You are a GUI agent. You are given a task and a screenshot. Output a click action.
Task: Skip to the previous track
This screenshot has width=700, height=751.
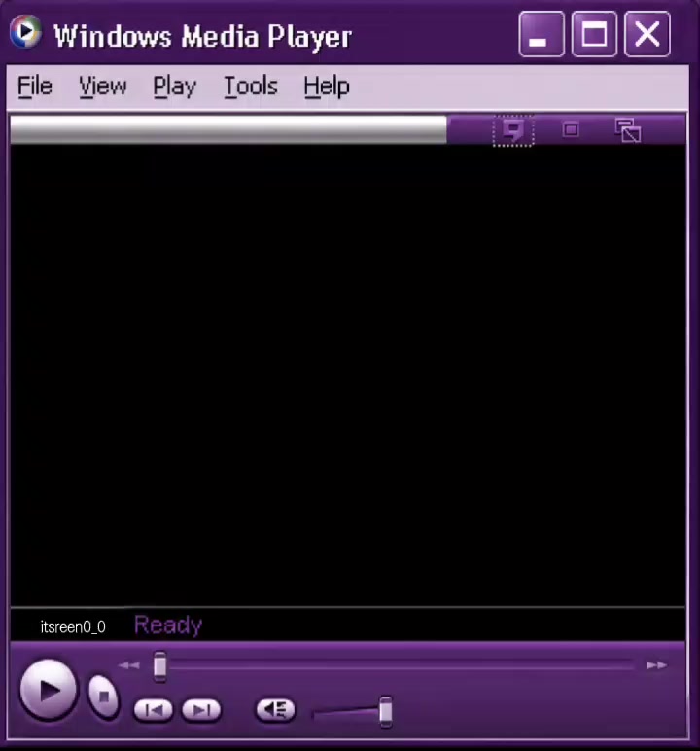(x=154, y=710)
